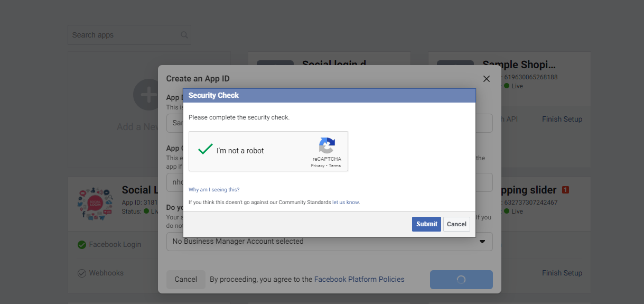Select Facebook Login product row
Image resolution: width=644 pixels, height=304 pixels.
click(x=115, y=244)
